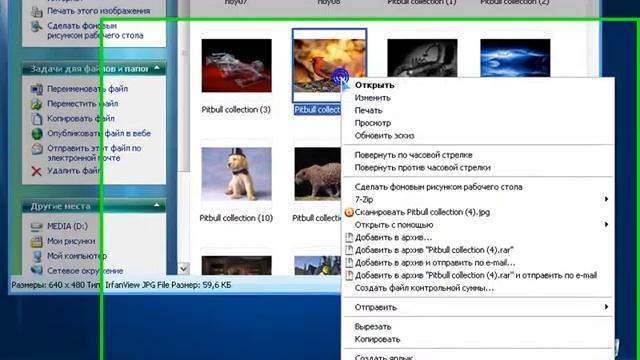
Task: Click 'Отправить этот файл по электронной почте' link
Action: (x=94, y=153)
